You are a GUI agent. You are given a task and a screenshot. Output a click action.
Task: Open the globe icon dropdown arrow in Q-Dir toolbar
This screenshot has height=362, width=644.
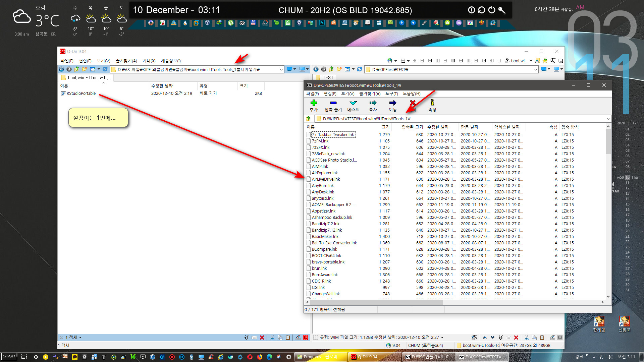[395, 61]
